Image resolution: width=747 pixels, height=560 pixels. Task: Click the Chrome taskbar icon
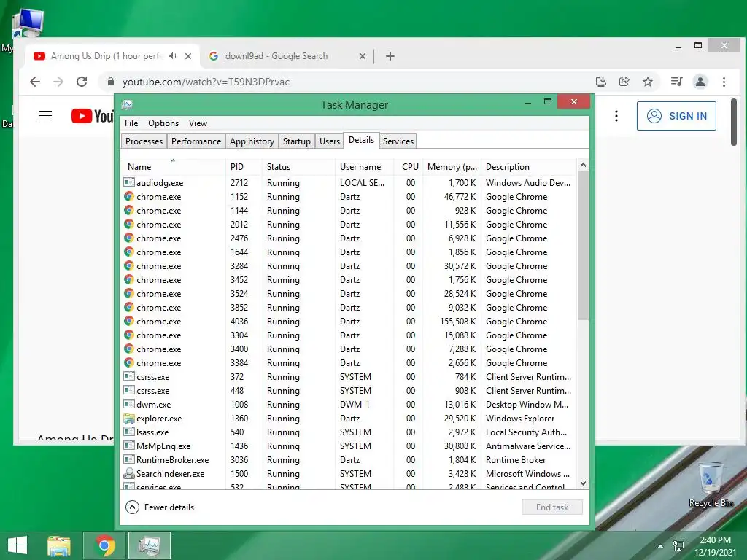105,545
